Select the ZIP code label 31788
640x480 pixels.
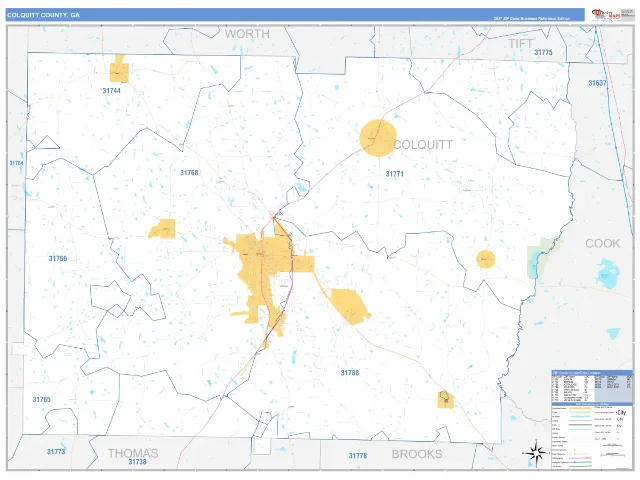pos(350,373)
